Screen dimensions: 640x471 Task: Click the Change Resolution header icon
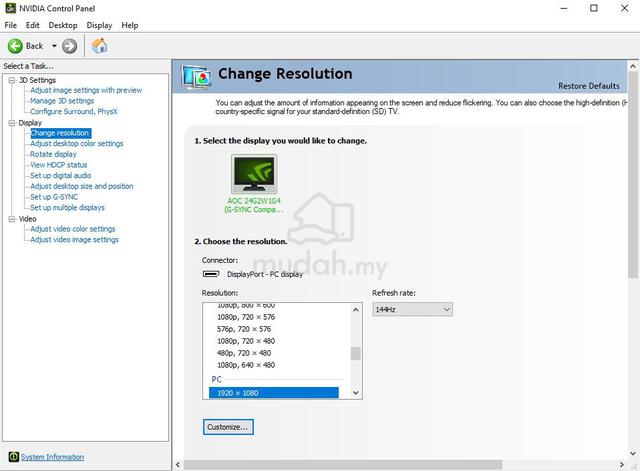pos(196,78)
